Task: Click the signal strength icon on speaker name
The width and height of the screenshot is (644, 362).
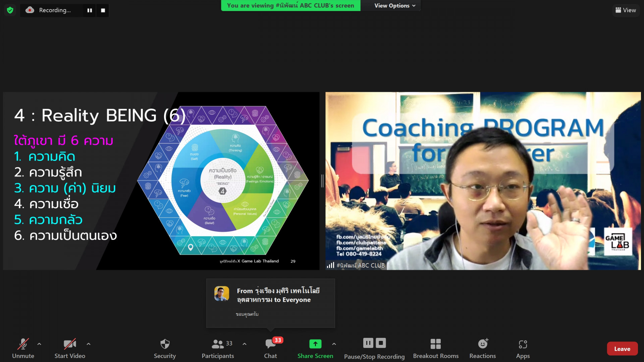Action: click(331, 265)
